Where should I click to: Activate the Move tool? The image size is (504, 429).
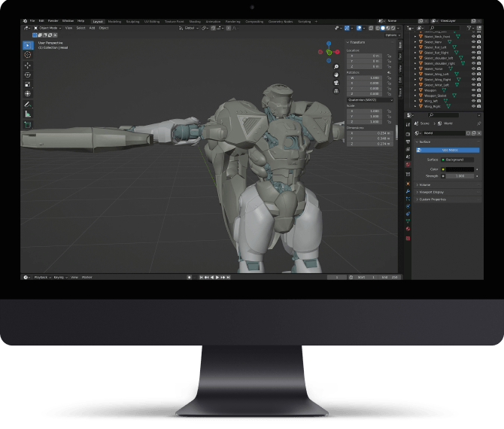(x=28, y=65)
